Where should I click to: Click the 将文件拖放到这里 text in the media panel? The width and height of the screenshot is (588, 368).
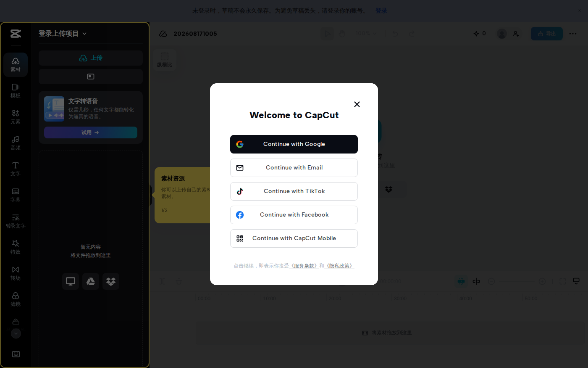coord(91,255)
